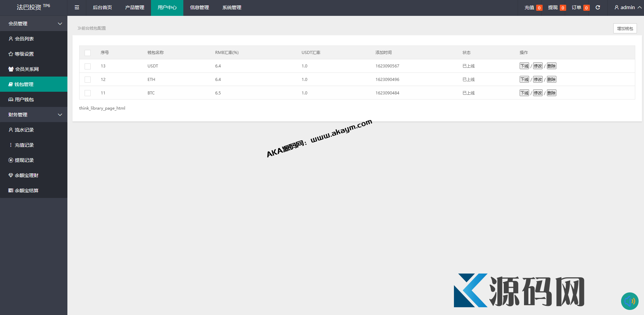Tick the checkbox for USDT row
Image resolution: width=644 pixels, height=315 pixels.
tap(88, 66)
